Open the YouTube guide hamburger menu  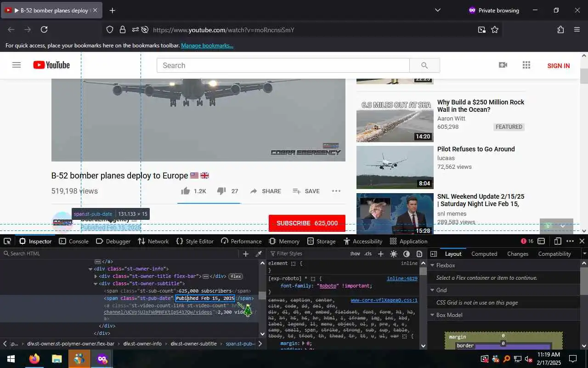(x=17, y=65)
